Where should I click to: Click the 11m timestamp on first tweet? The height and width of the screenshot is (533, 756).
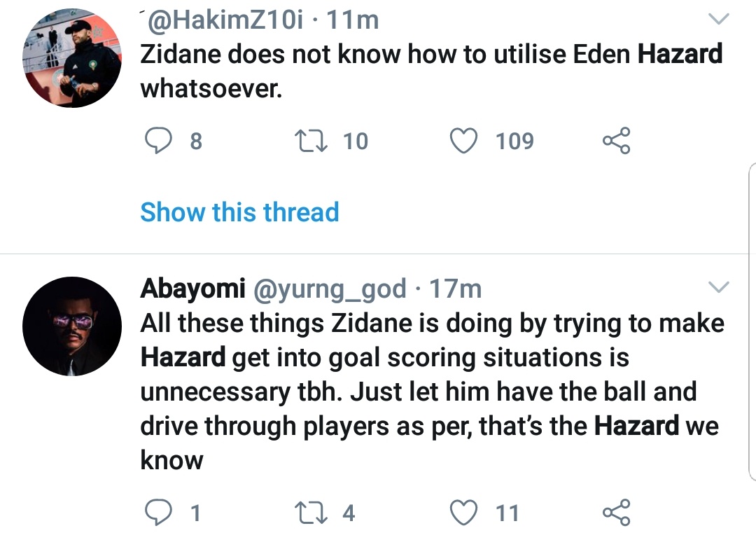pyautogui.click(x=353, y=20)
